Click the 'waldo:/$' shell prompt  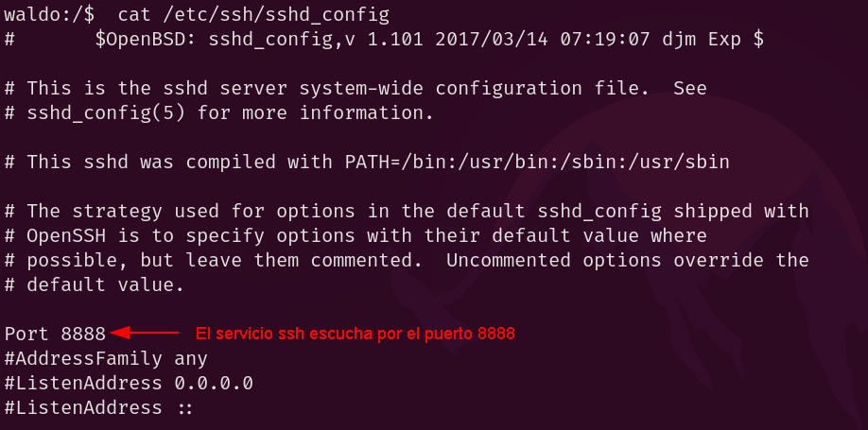[49, 15]
